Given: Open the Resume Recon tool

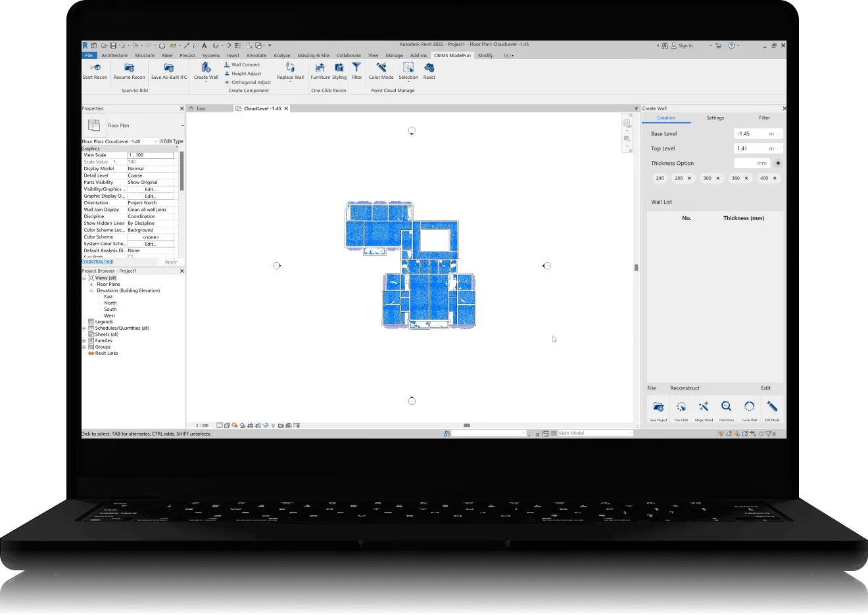Looking at the screenshot, I should coord(129,68).
